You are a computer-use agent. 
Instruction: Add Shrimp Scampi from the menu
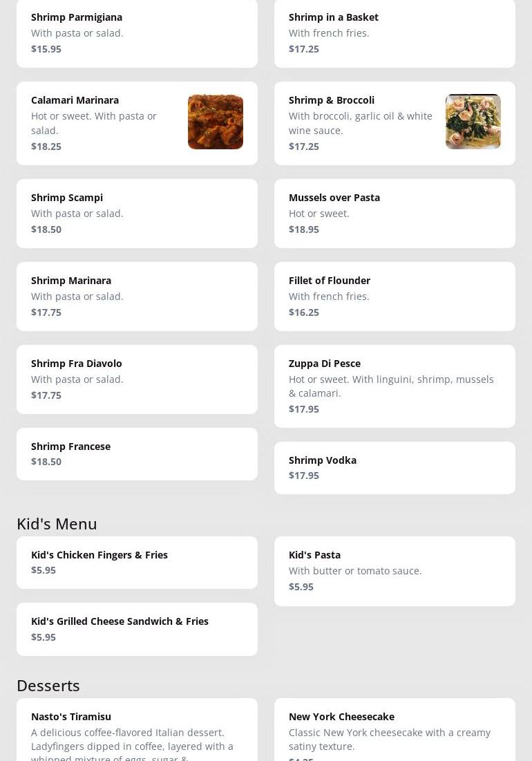pyautogui.click(x=137, y=213)
